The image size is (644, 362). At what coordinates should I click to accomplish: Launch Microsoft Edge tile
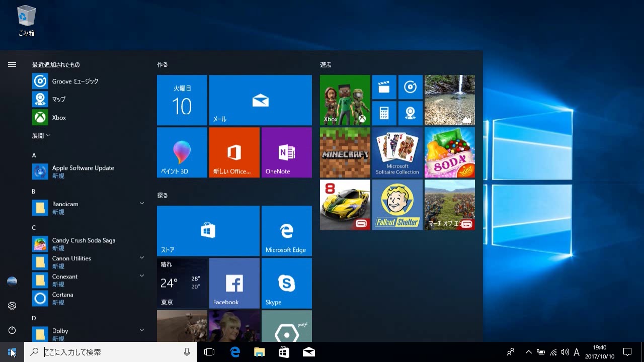[x=287, y=231]
